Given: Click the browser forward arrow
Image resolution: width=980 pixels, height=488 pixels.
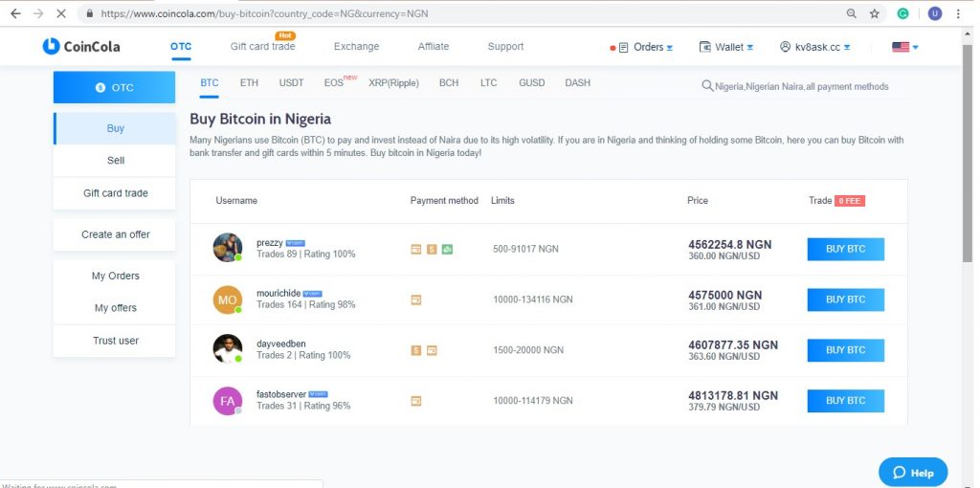Looking at the screenshot, I should [x=38, y=13].
